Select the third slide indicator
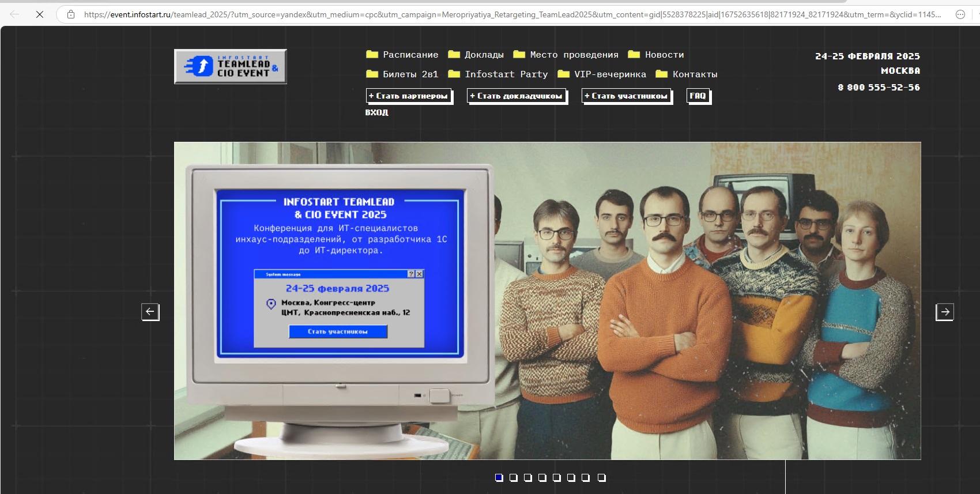 [527, 477]
